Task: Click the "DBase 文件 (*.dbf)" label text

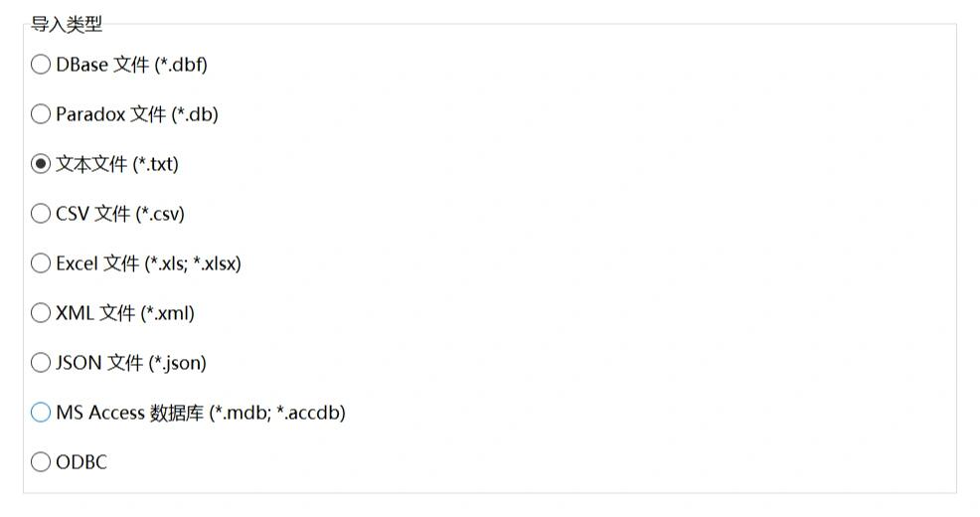Action: tap(131, 65)
